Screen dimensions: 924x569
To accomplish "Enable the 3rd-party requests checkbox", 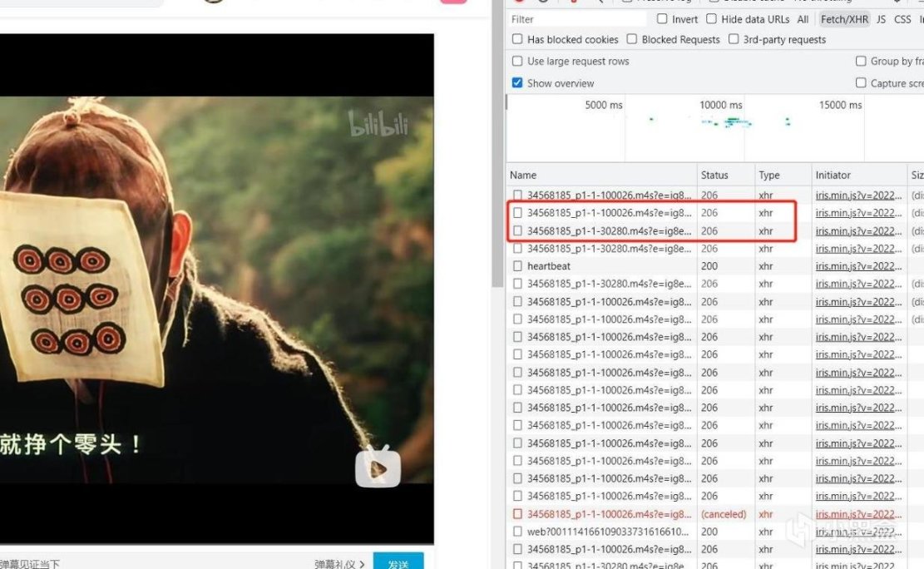I will (733, 39).
